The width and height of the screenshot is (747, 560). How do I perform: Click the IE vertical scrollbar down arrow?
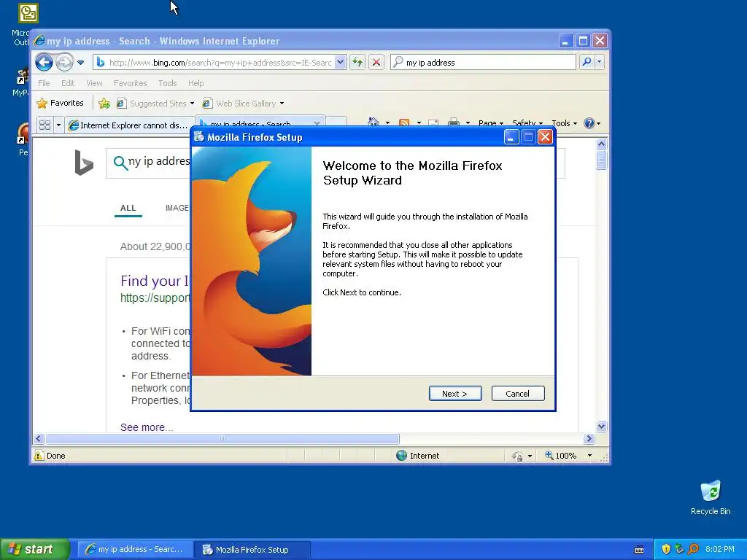(x=601, y=426)
